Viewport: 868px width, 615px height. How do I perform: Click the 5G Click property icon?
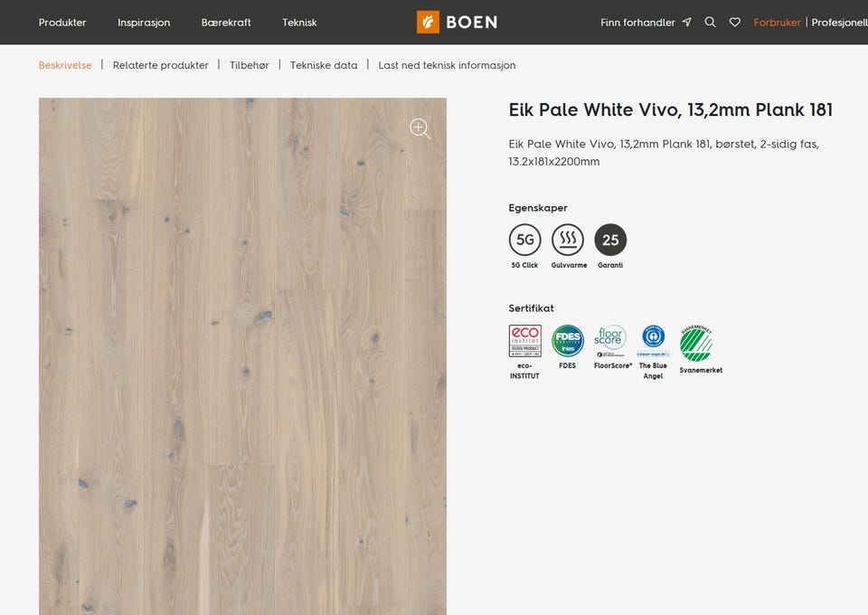tap(524, 240)
